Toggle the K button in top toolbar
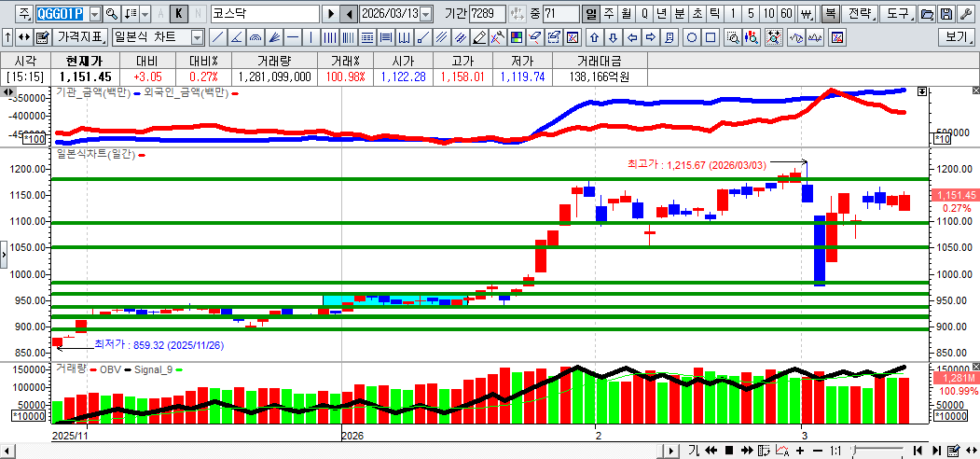This screenshot has height=459, width=980. (179, 14)
